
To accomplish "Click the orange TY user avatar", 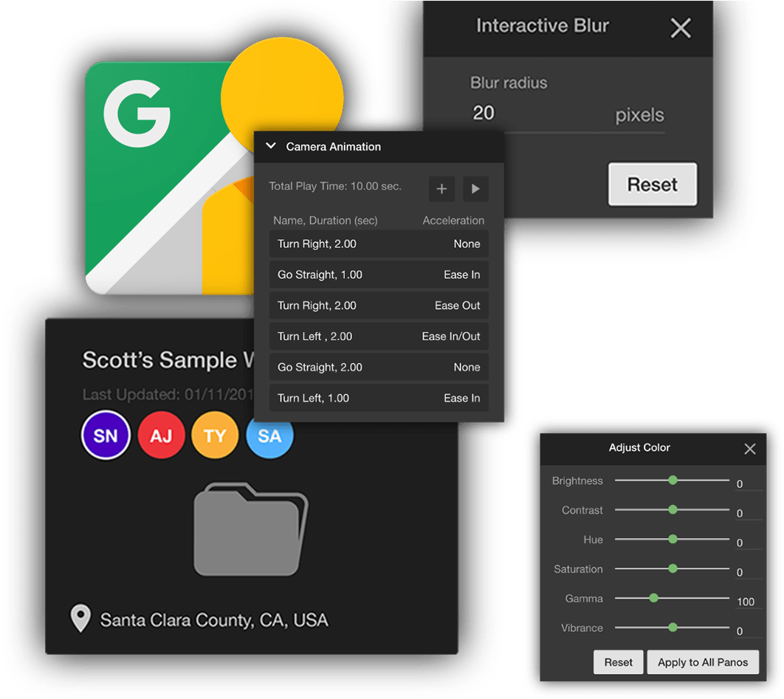I will click(215, 435).
